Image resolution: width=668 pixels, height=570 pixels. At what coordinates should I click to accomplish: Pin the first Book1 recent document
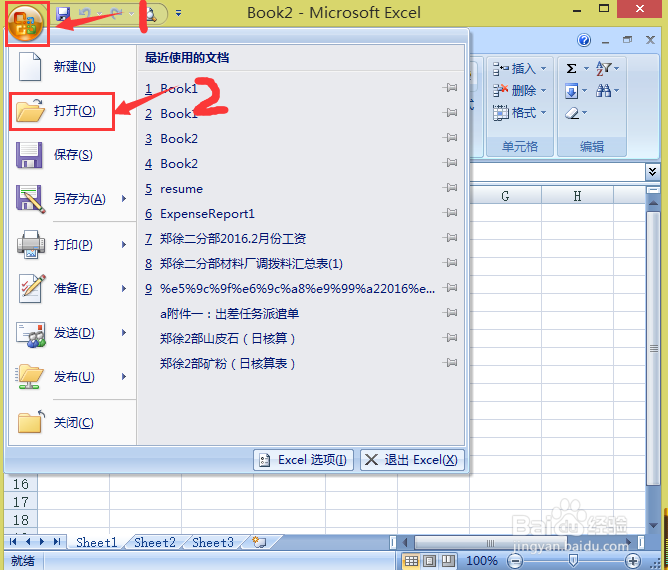coord(450,88)
